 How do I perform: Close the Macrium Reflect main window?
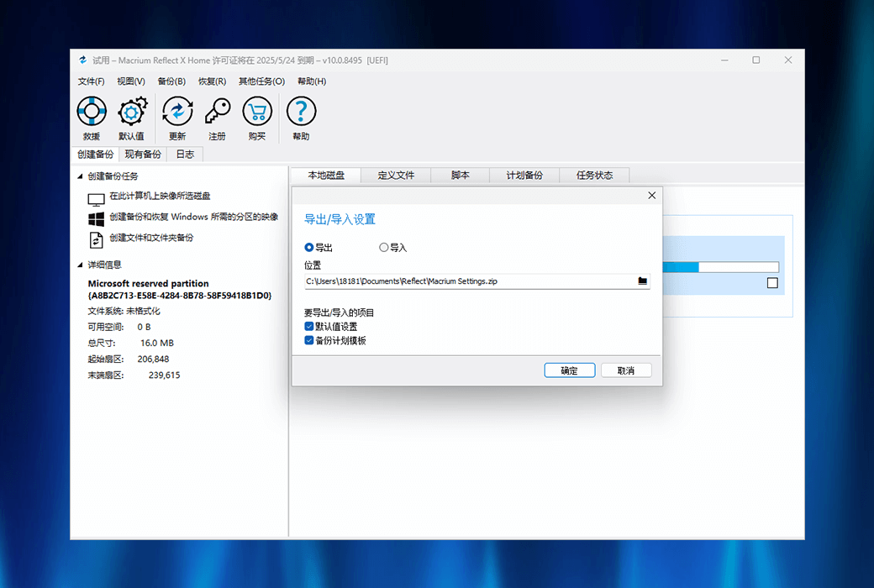(x=788, y=60)
